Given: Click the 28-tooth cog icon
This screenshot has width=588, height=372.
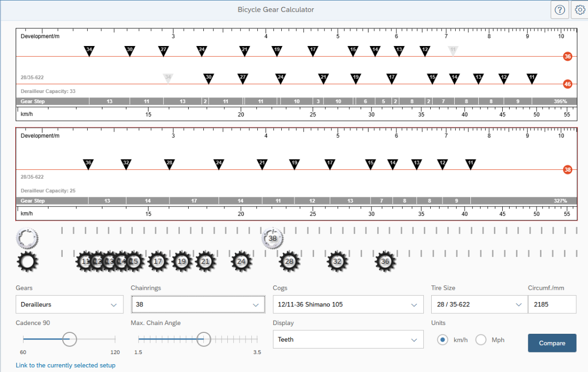Looking at the screenshot, I should [x=289, y=262].
